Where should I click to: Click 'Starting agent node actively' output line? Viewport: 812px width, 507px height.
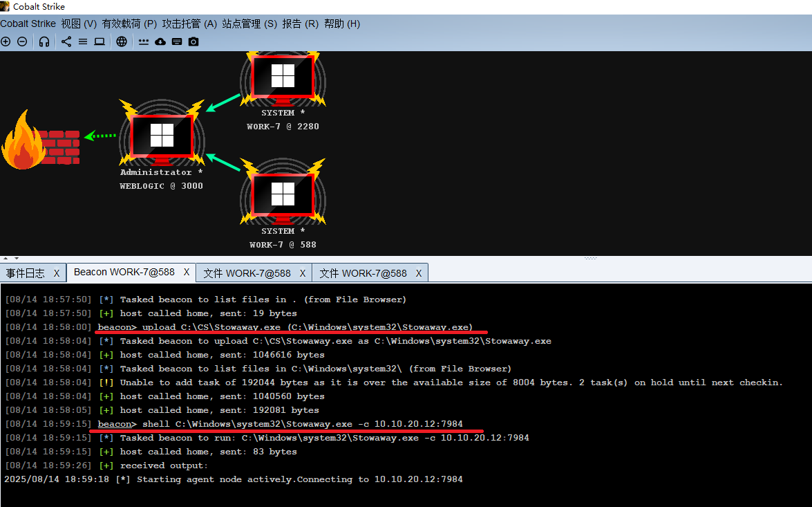(234, 479)
